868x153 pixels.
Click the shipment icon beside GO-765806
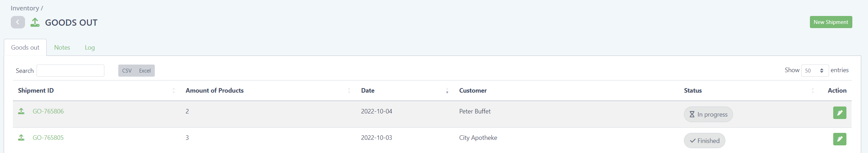point(21,111)
